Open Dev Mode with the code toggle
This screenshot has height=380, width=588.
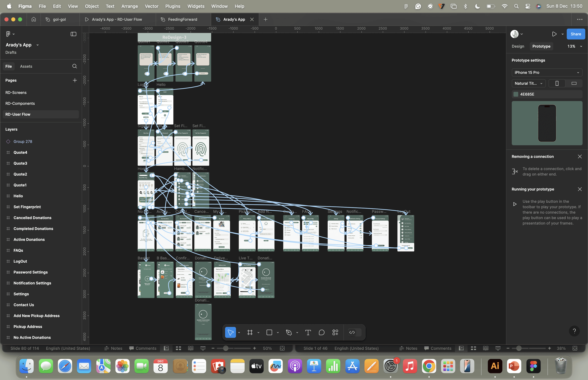352,332
